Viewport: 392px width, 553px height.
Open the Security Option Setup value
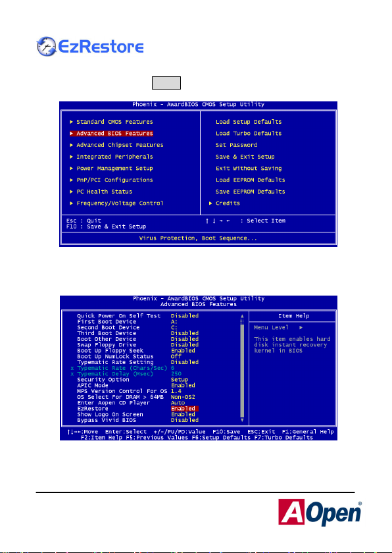[180, 380]
